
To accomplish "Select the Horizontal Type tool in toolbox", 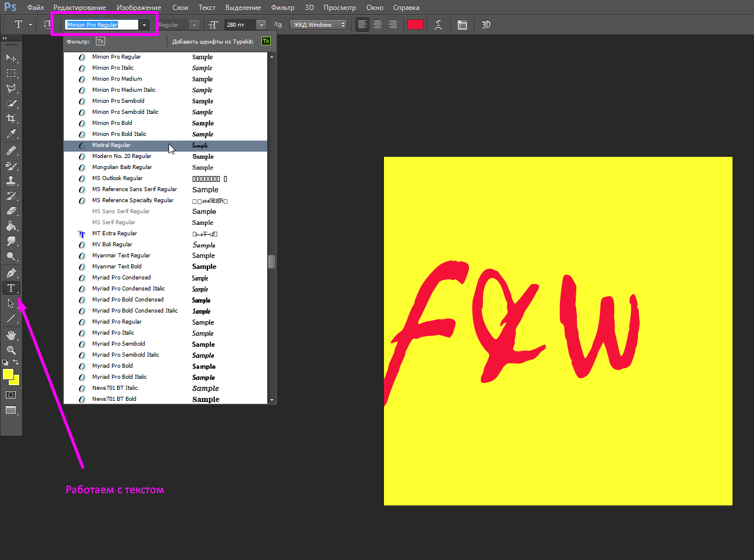I will (11, 288).
